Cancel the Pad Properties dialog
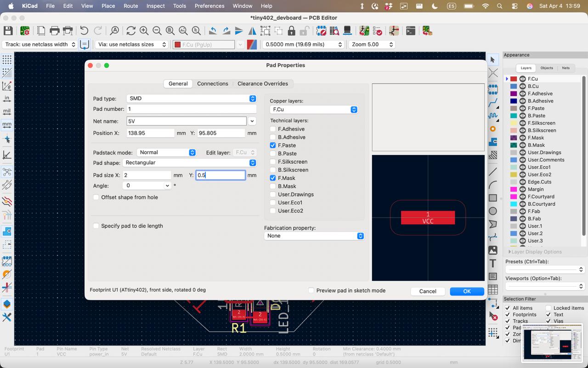Viewport: 588px width, 368px height. [x=428, y=291]
